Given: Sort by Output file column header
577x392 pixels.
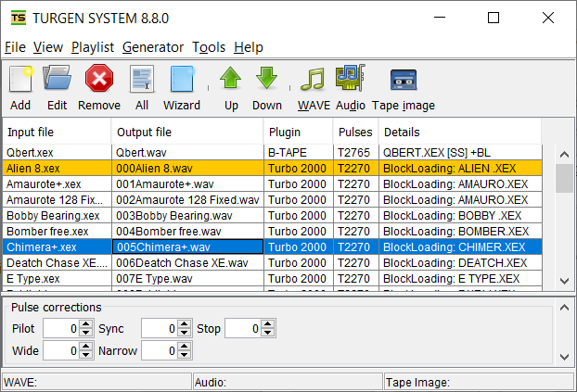Looking at the screenshot, I should [187, 132].
